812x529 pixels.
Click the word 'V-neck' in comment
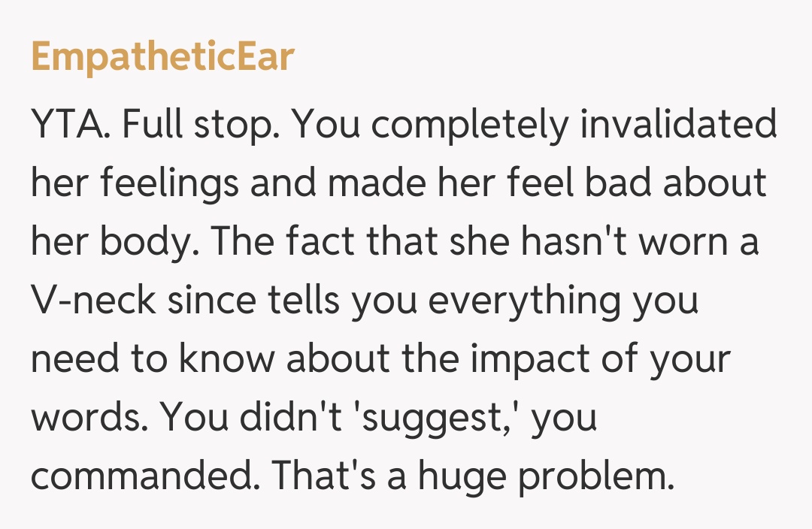92,302
